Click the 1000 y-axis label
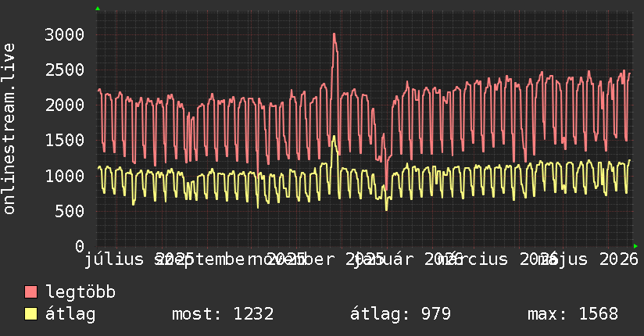Viewport: 644px width, 336px height. pyautogui.click(x=65, y=176)
